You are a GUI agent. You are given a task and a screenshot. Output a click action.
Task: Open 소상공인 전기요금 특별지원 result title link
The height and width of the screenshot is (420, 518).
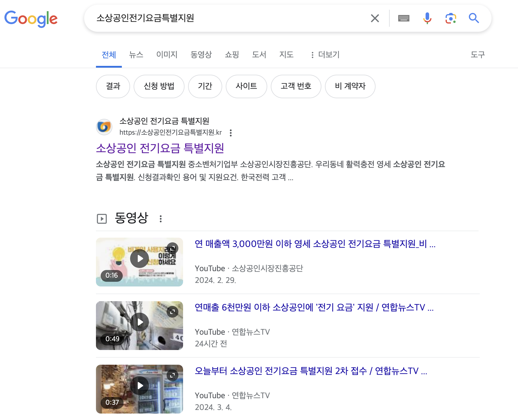[x=160, y=148]
